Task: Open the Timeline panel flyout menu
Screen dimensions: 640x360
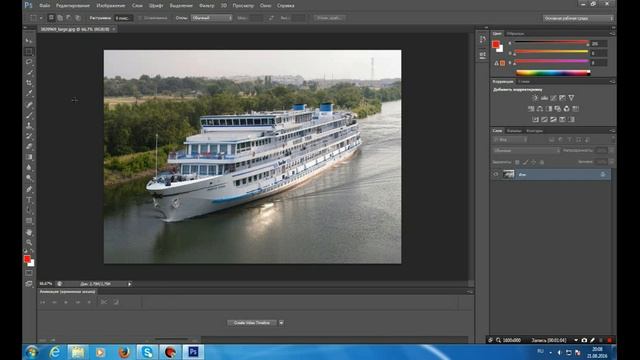Action: click(x=469, y=292)
